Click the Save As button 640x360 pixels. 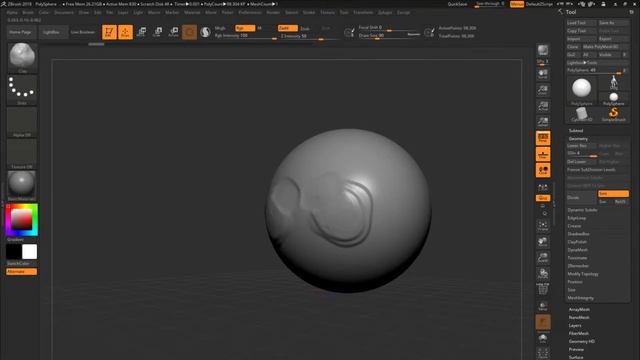613,23
